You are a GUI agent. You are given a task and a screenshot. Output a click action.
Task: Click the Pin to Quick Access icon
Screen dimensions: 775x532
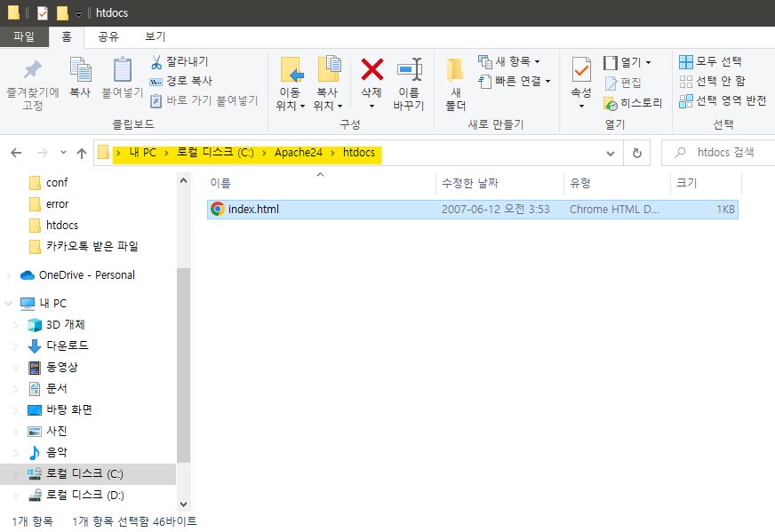33,70
